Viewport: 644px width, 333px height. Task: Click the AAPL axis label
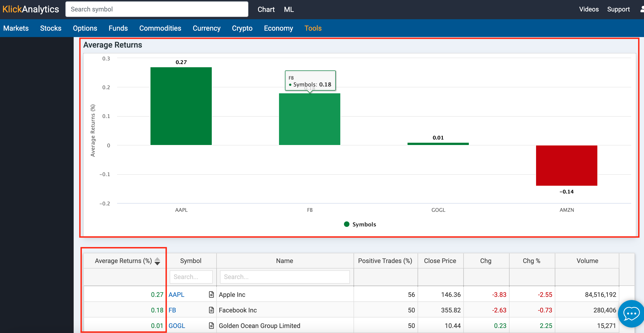click(181, 210)
